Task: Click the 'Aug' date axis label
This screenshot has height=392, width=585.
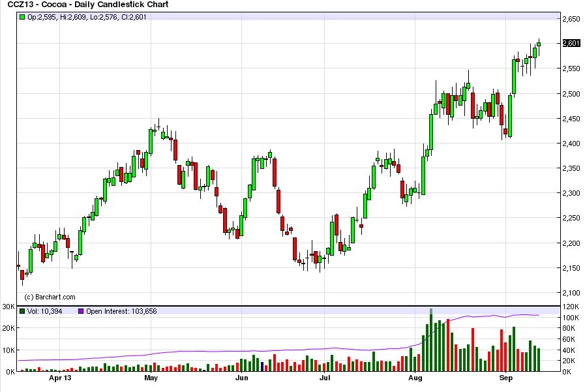Action: point(415,378)
